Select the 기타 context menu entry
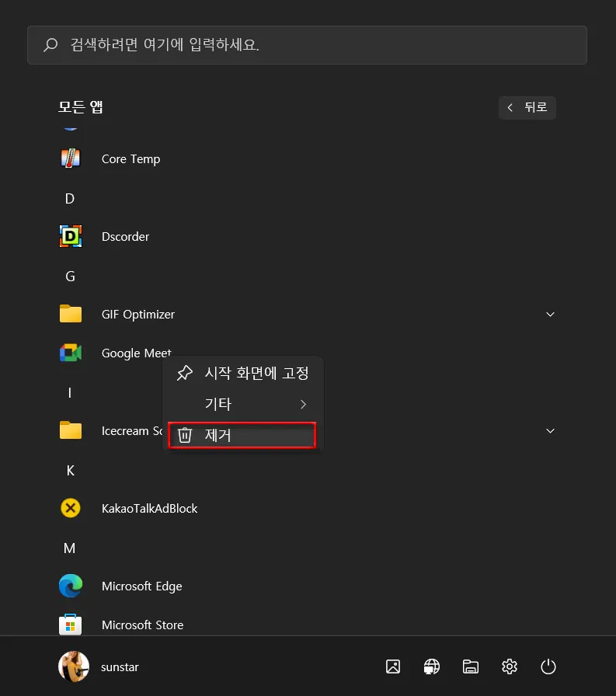 [243, 404]
